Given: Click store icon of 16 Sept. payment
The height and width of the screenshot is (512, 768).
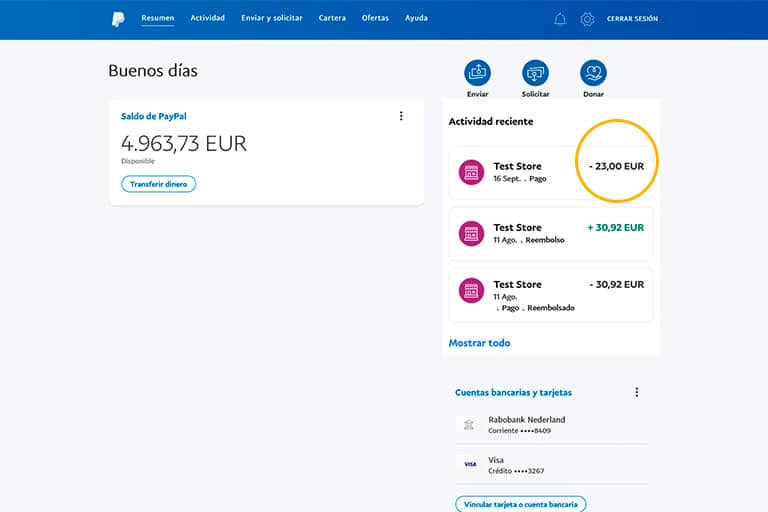Looking at the screenshot, I should 471,172.
